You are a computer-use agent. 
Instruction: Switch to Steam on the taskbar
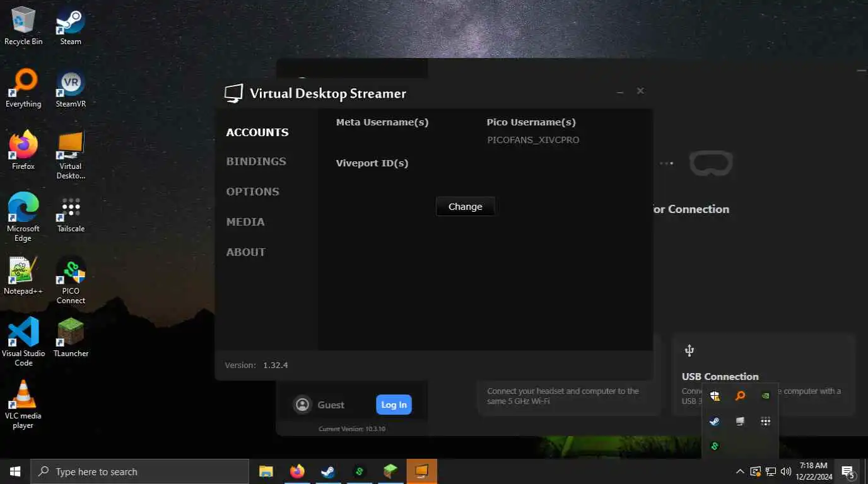click(328, 471)
